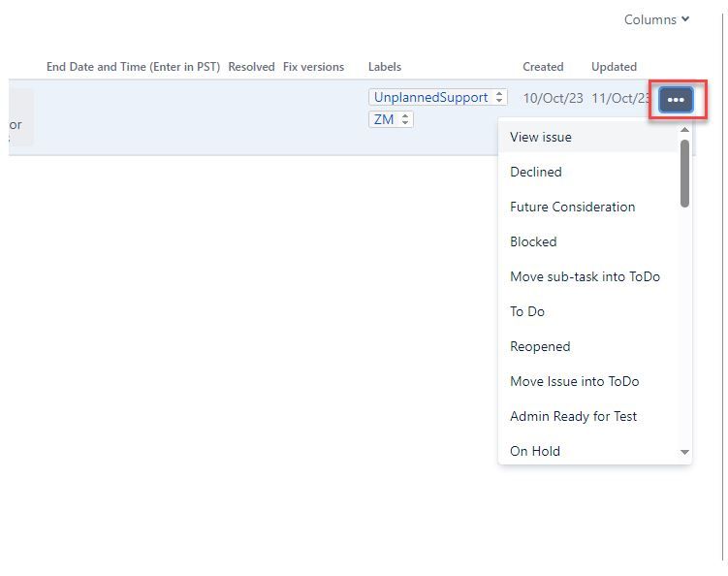Open the three-dot actions button

(676, 100)
